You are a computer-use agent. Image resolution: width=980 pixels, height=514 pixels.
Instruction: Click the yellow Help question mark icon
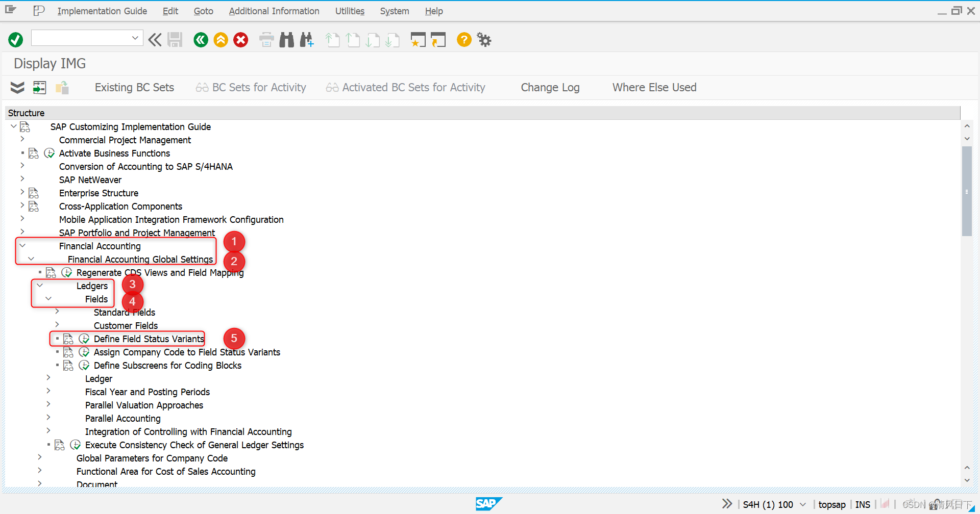[464, 39]
